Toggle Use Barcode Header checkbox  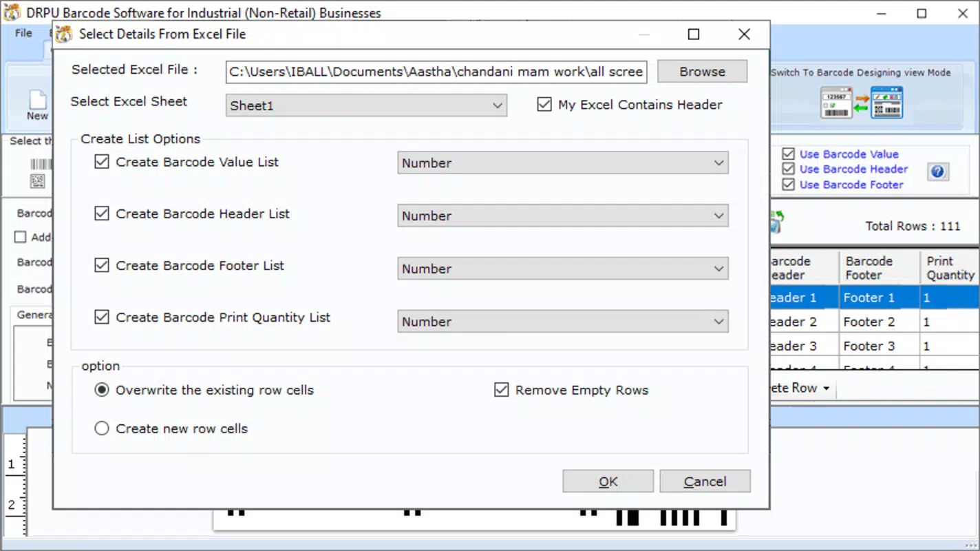point(789,169)
